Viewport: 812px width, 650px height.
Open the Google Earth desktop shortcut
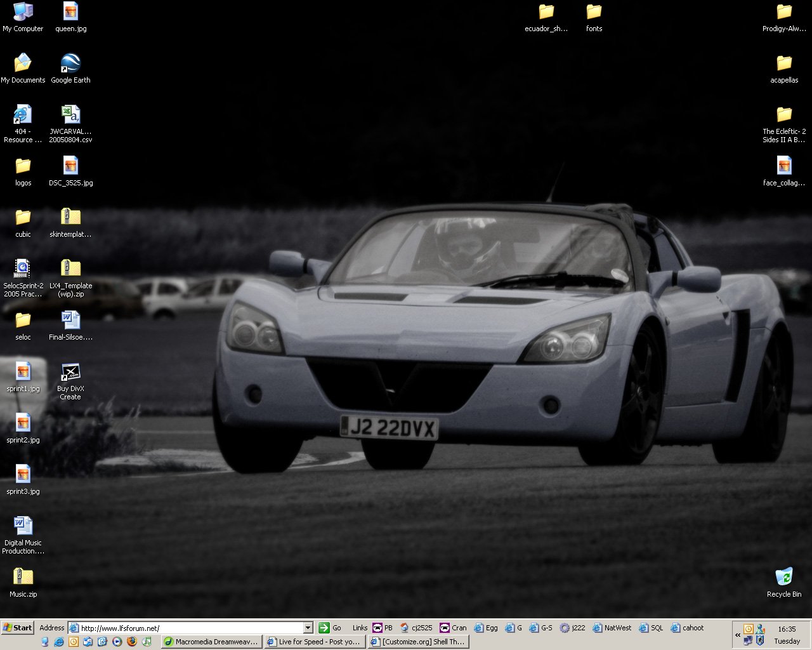70,64
